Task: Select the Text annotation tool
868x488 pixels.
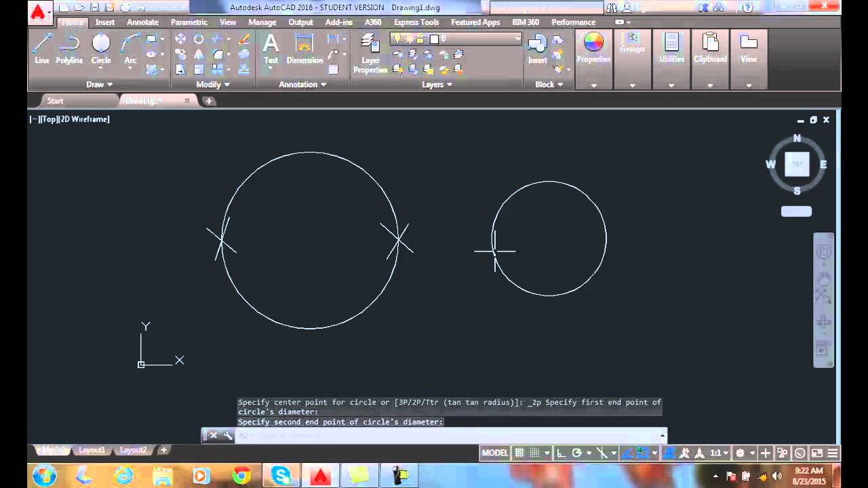Action: pyautogui.click(x=271, y=49)
